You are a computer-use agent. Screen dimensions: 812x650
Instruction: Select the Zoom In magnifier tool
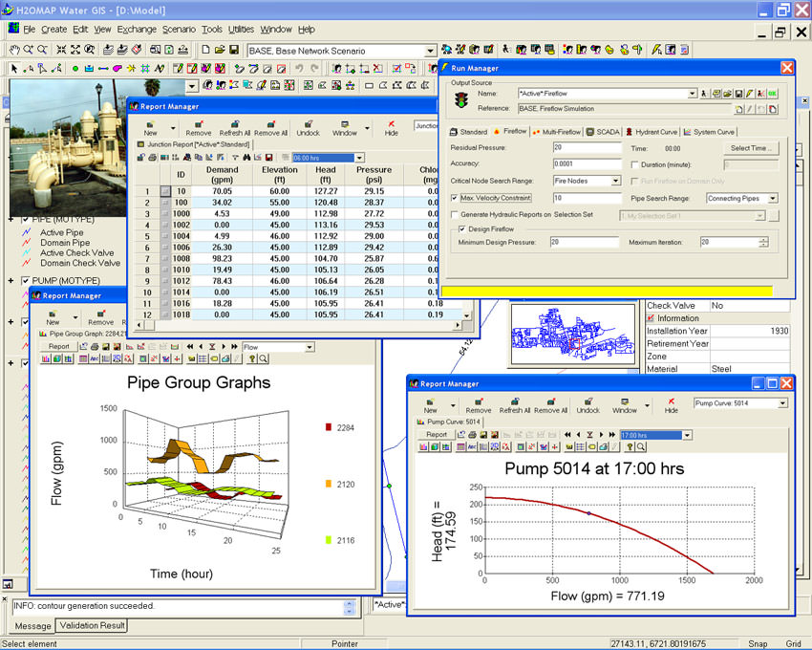click(28, 50)
